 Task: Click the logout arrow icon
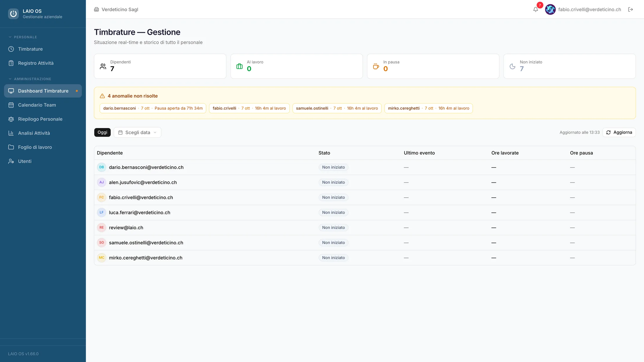point(631,9)
